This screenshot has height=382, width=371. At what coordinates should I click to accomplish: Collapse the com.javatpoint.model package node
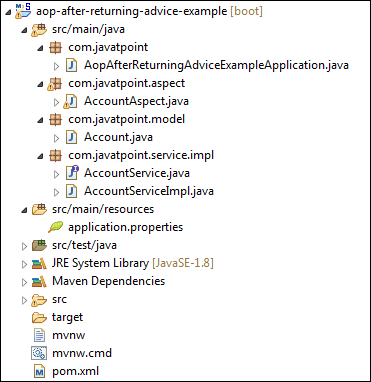coord(40,120)
